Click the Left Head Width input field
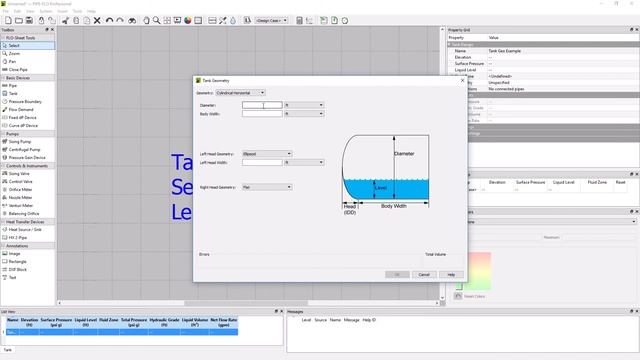Image resolution: width=640 pixels, height=360 pixels. coord(262,162)
